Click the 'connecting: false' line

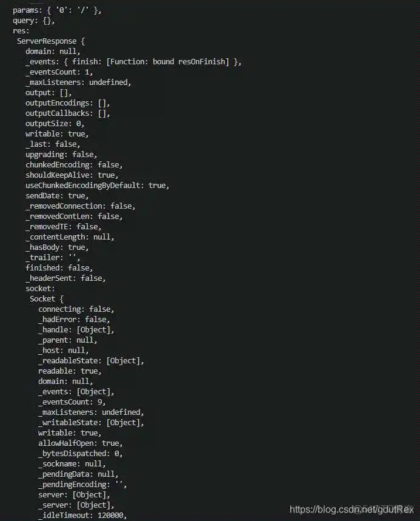pos(76,309)
